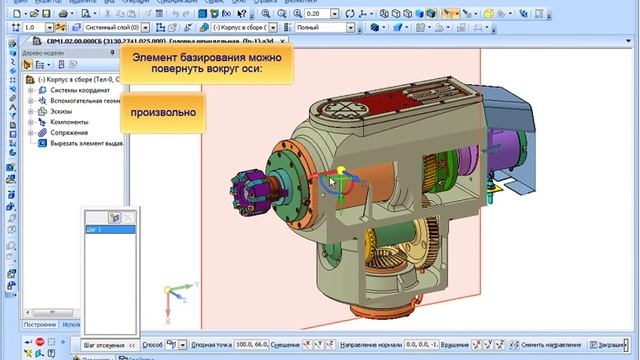Screen dimensions: 640x360
Task: Select Шаг 1 in the step list
Action: pyautogui.click(x=110, y=229)
